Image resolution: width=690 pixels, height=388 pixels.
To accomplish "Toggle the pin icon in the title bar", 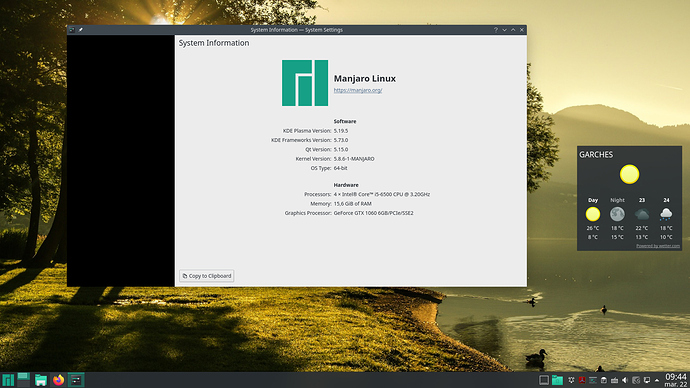I will click(81, 30).
